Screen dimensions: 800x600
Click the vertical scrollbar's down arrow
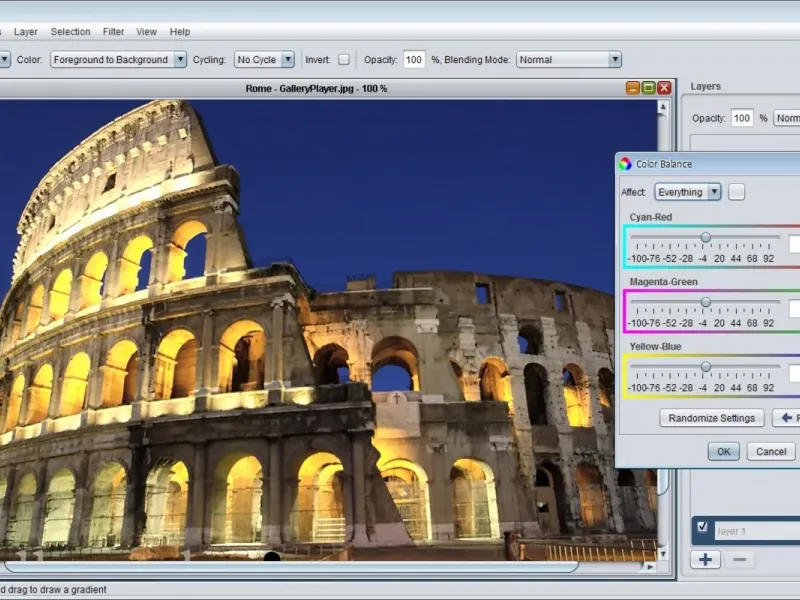[663, 552]
